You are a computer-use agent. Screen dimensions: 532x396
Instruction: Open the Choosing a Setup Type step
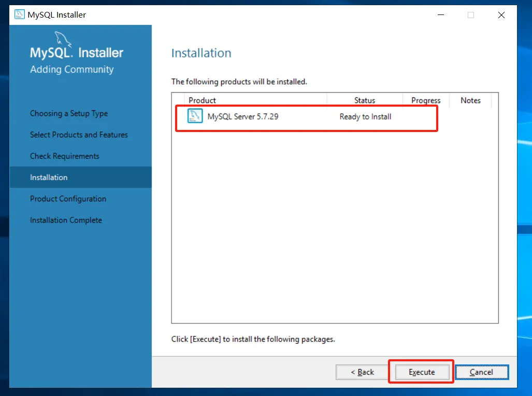(x=69, y=113)
